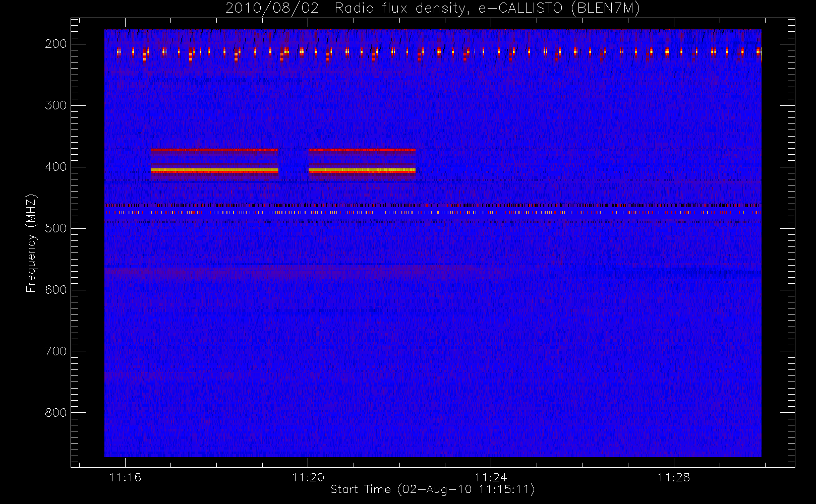Click the 11:28 time tick label

point(674,477)
